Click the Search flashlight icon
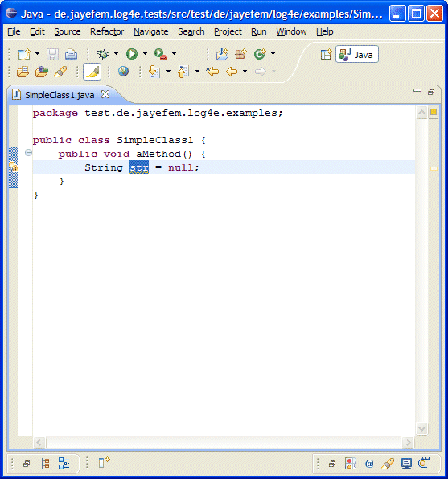 click(60, 72)
